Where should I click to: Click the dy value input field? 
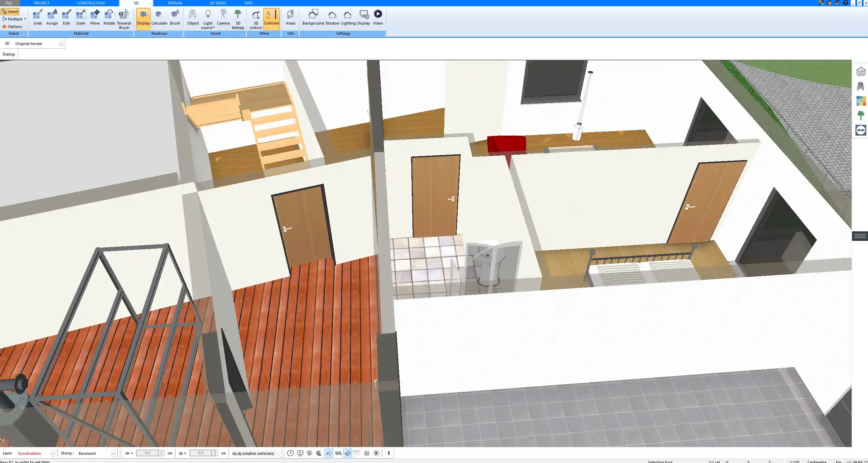201,453
